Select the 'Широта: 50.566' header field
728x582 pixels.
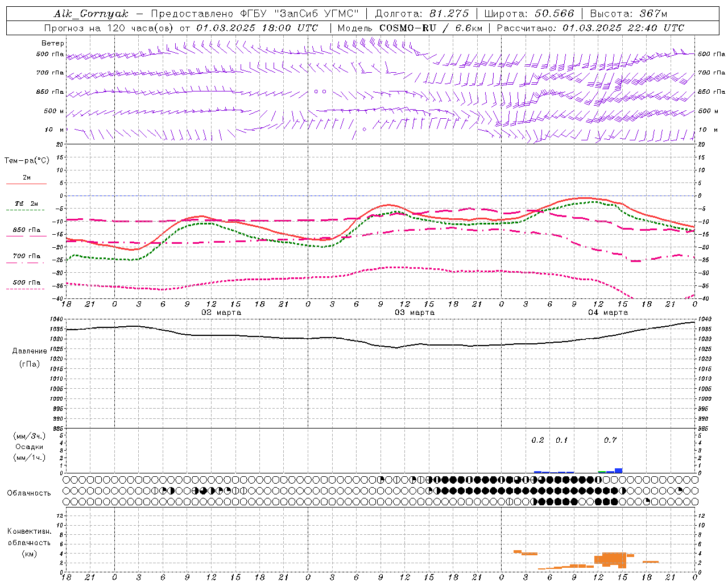[528, 14]
